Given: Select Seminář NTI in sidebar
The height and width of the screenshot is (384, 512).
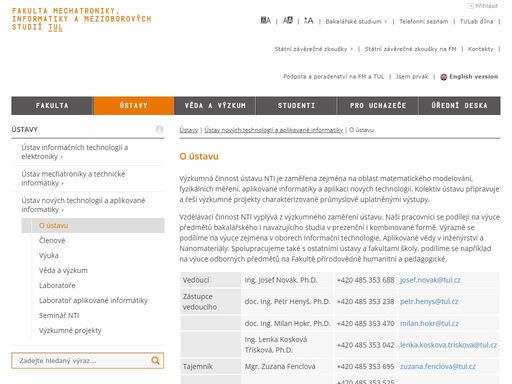Looking at the screenshot, I should pos(59,316).
